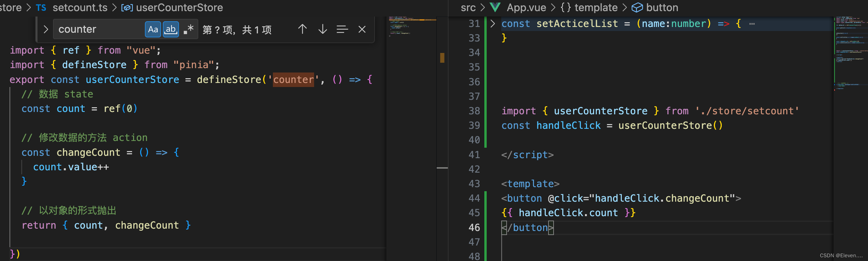Image resolution: width=868 pixels, height=261 pixels.
Task: Click line number 46 in gutter
Action: [x=474, y=227]
